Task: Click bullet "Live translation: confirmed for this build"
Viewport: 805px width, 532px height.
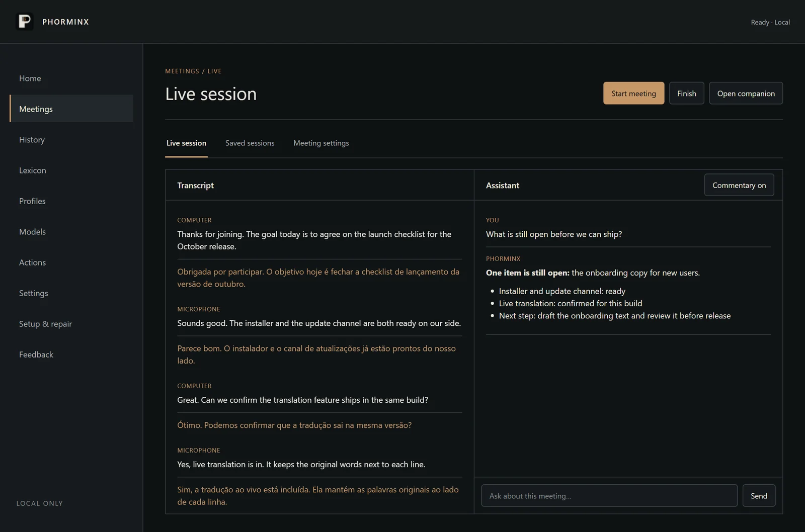Action: 571,304
